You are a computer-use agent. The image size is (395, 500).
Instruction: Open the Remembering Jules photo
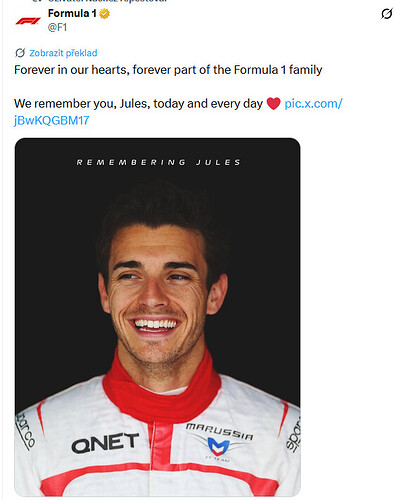coord(157,317)
